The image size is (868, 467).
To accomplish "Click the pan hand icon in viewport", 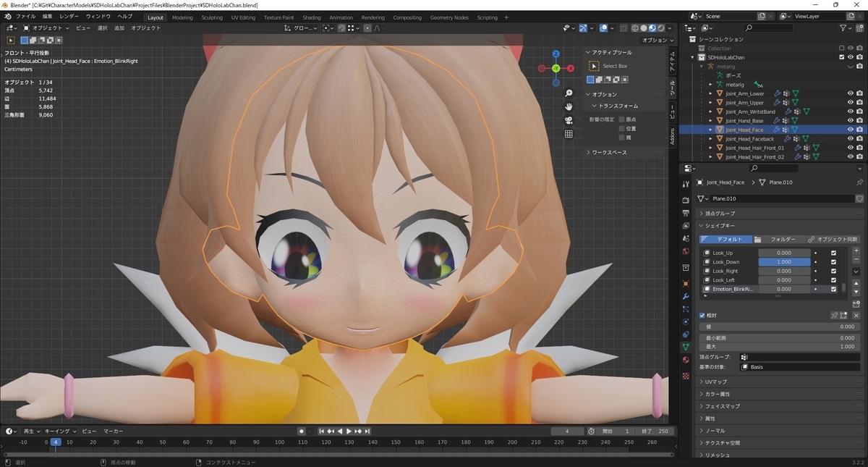I will coord(569,106).
